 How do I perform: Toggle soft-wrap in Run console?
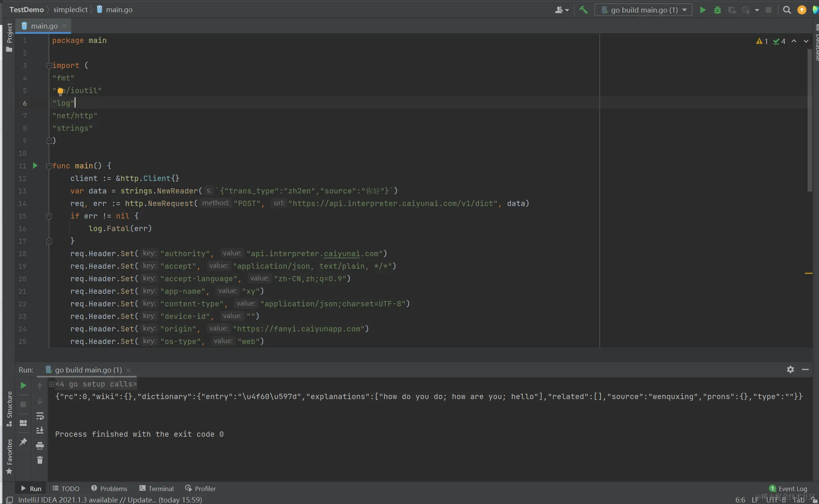[40, 416]
